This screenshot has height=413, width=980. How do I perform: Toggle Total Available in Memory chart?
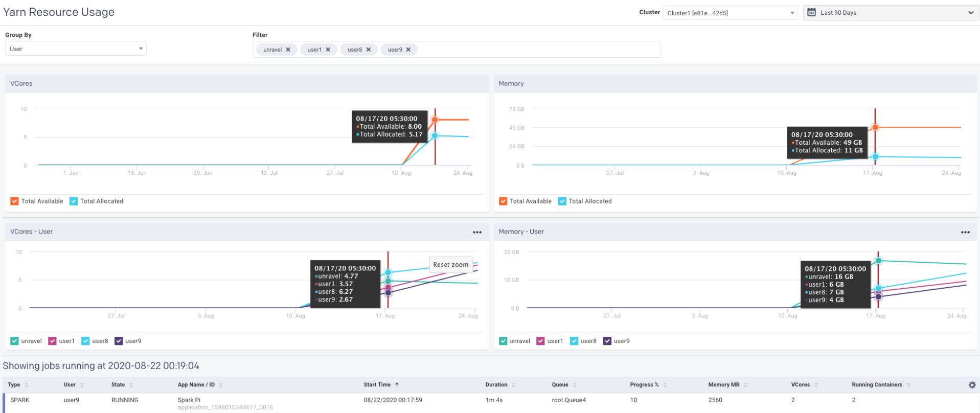pos(503,201)
